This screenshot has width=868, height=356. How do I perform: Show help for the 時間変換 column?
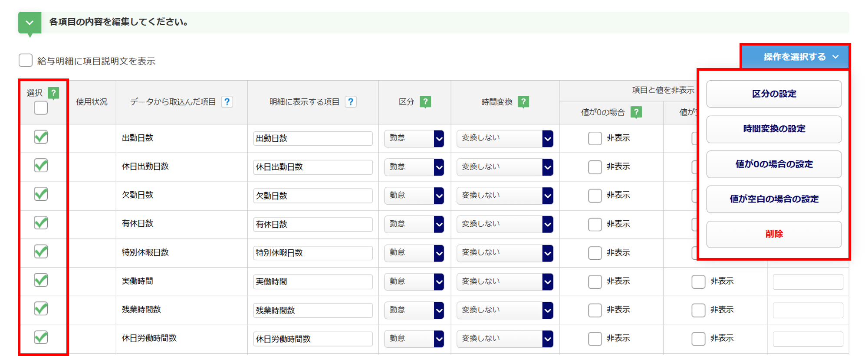pos(523,102)
